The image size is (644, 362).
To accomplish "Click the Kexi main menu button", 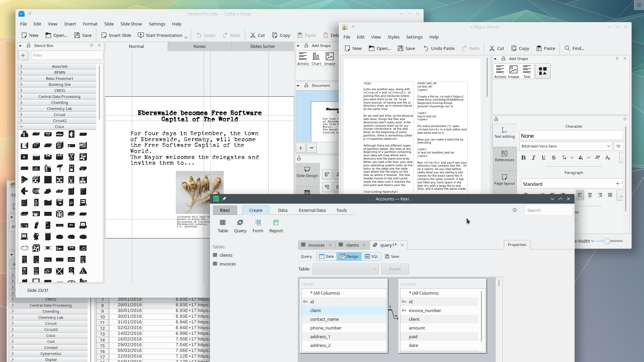I will pyautogui.click(x=225, y=210).
